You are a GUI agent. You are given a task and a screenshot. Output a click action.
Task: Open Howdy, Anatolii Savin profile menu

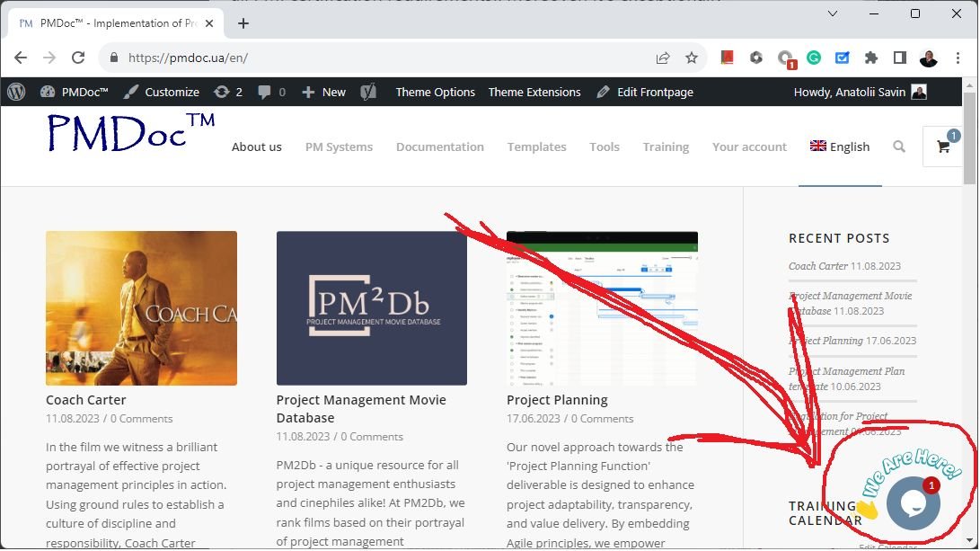[x=860, y=92]
